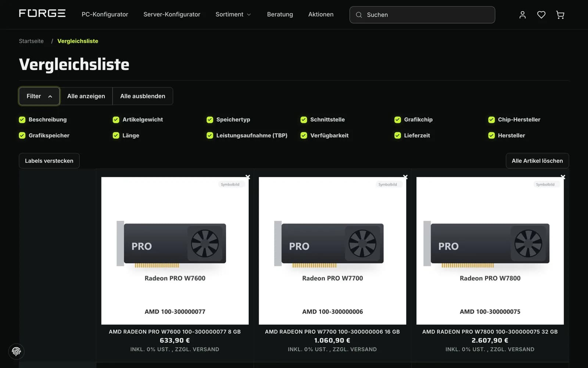Open the user account icon
This screenshot has width=588, height=368.
tap(523, 15)
